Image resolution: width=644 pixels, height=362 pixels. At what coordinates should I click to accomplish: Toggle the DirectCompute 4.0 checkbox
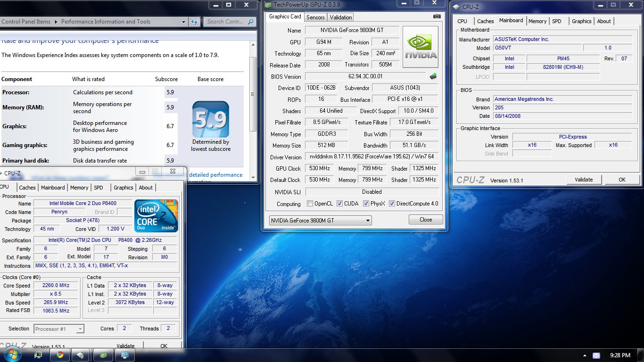(x=392, y=204)
